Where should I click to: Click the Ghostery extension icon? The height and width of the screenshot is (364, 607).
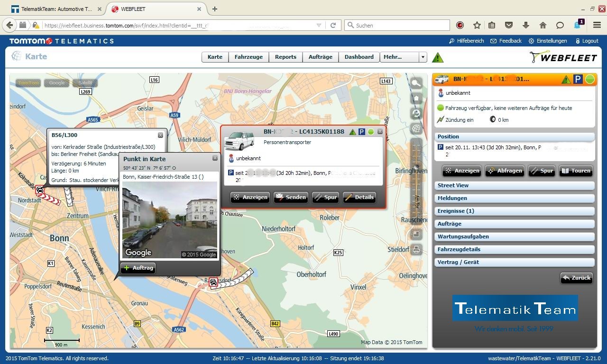point(579,25)
